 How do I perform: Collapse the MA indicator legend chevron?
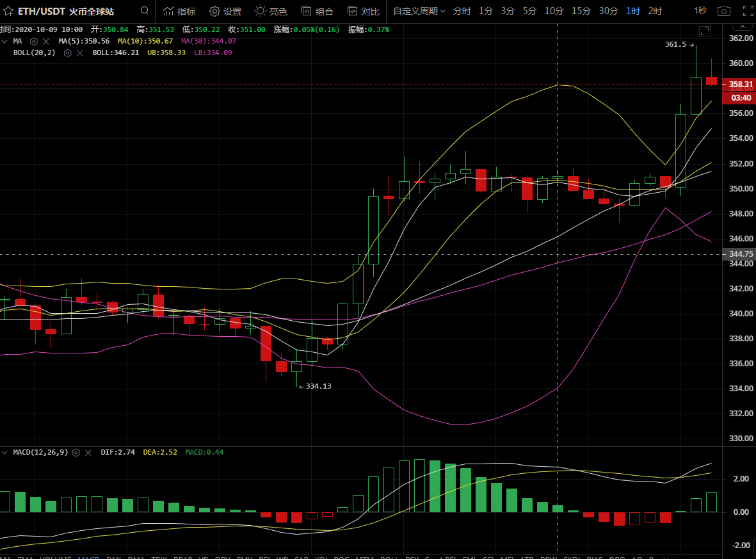point(4,41)
